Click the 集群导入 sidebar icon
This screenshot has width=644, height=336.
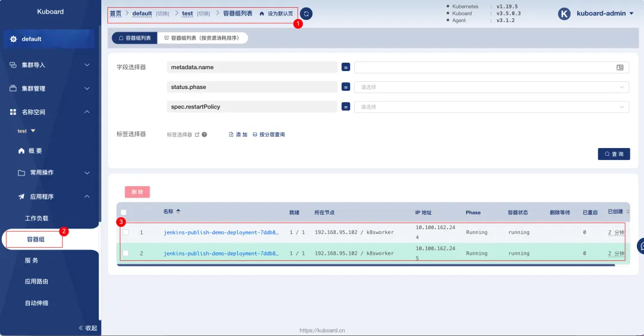point(13,65)
